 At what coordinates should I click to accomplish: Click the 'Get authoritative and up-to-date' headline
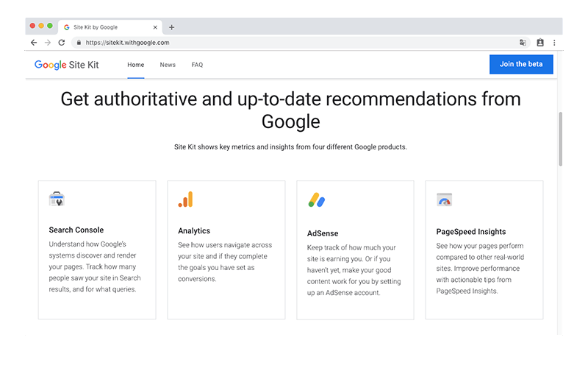coord(290,110)
